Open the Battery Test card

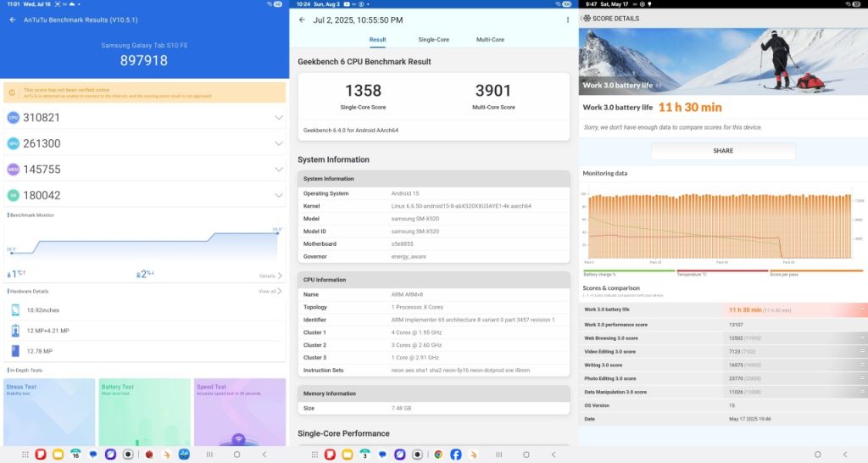click(144, 412)
